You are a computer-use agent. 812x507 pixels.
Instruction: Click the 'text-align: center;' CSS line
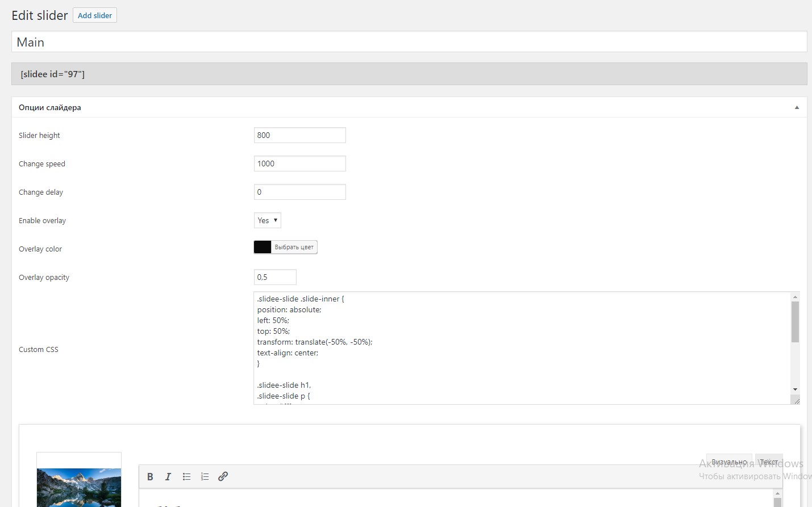(x=288, y=353)
